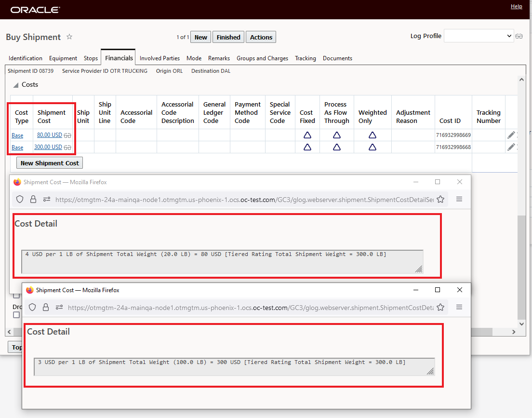Go to Involved Parties tab
532x418 pixels.
(x=160, y=58)
